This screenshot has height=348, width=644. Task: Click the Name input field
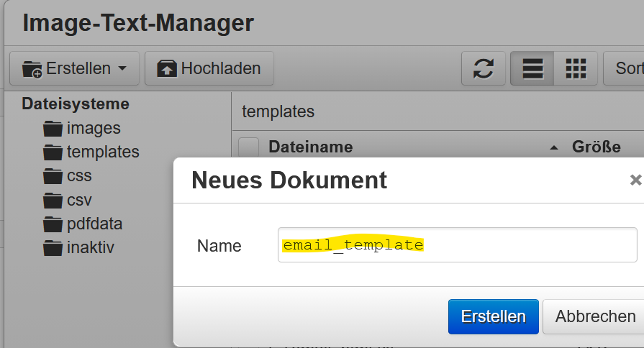pos(457,246)
